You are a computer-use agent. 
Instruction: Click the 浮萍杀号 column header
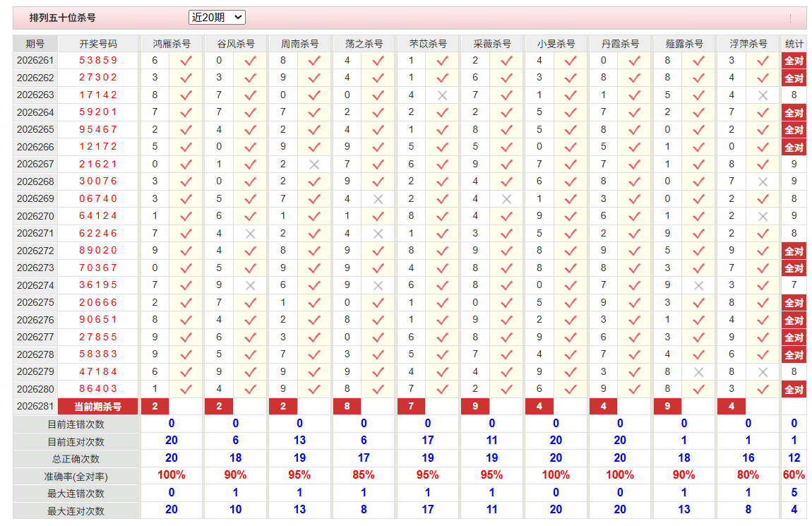point(748,44)
